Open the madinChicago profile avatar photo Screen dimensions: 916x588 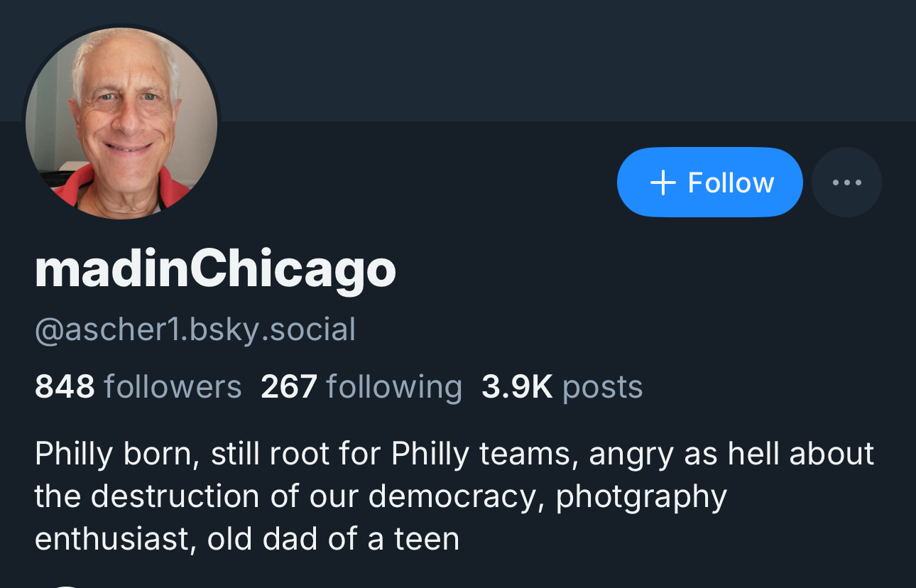point(121,123)
